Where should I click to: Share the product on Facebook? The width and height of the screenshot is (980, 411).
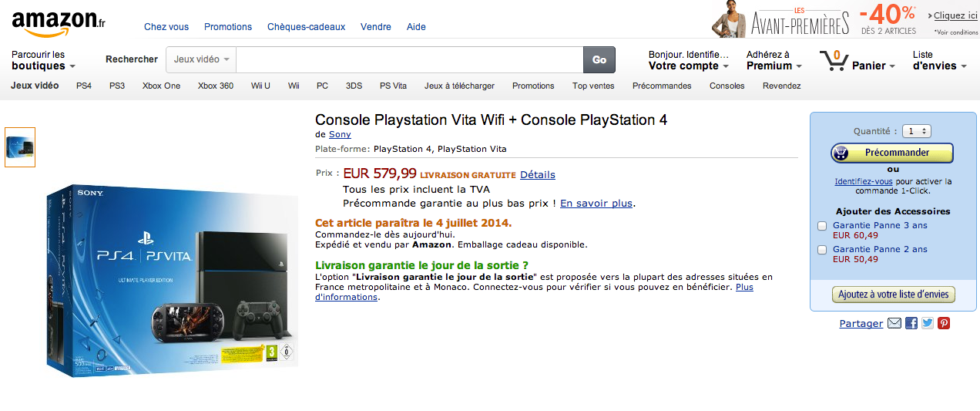click(x=911, y=324)
